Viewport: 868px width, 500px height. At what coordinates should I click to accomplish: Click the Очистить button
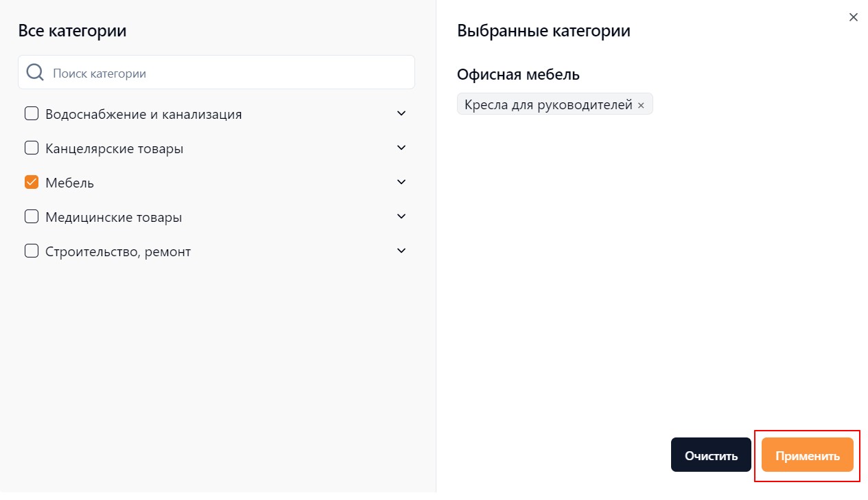point(711,455)
